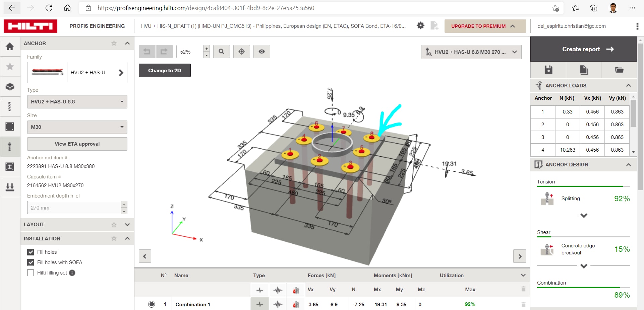This screenshot has width=644, height=310.
Task: Toggle visibility with the eye icon in toolbar
Action: pos(261,51)
